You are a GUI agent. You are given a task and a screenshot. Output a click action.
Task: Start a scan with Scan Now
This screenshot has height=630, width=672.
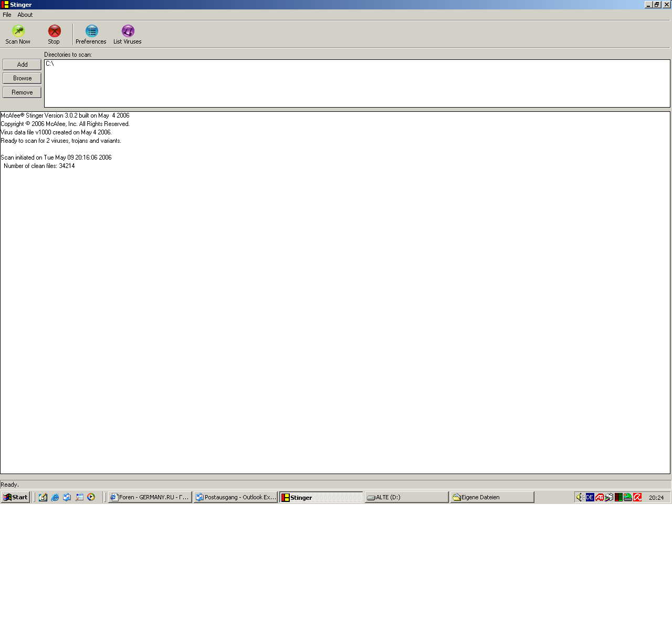pyautogui.click(x=18, y=35)
